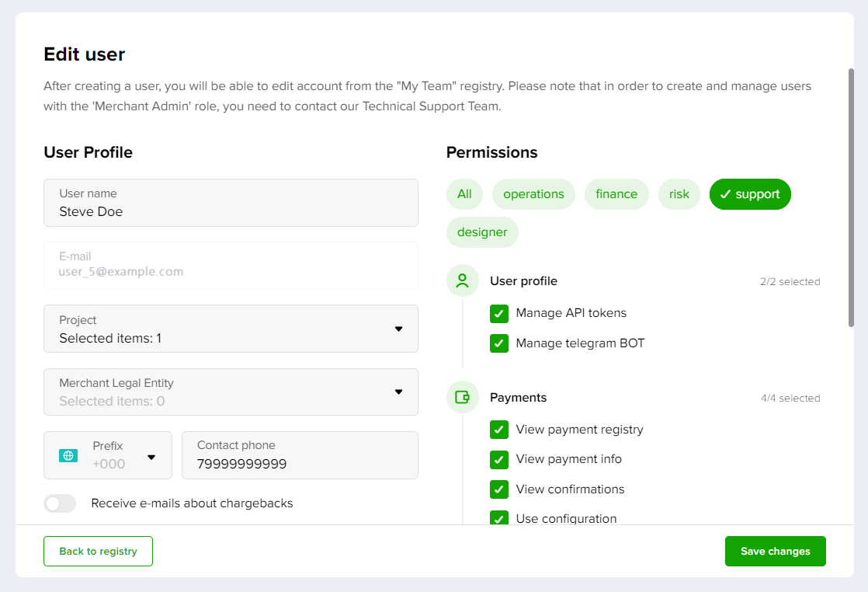This screenshot has height=592, width=868.
Task: Click the globe flag icon in Prefix
Action: click(68, 456)
